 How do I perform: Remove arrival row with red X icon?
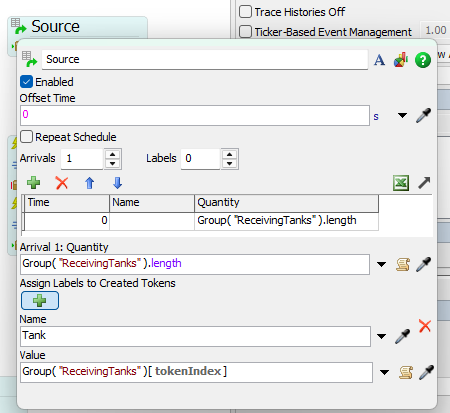point(62,183)
